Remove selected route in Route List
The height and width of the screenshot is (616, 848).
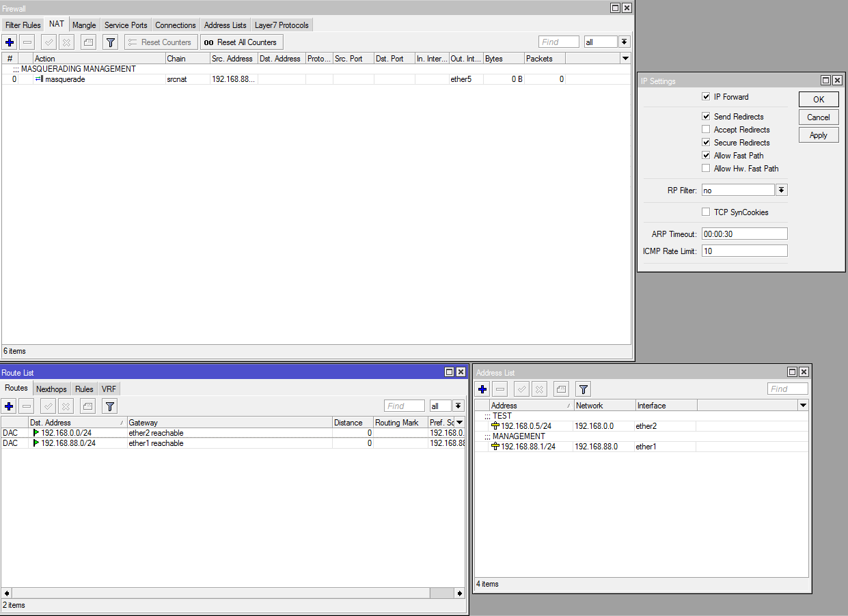pos(27,406)
